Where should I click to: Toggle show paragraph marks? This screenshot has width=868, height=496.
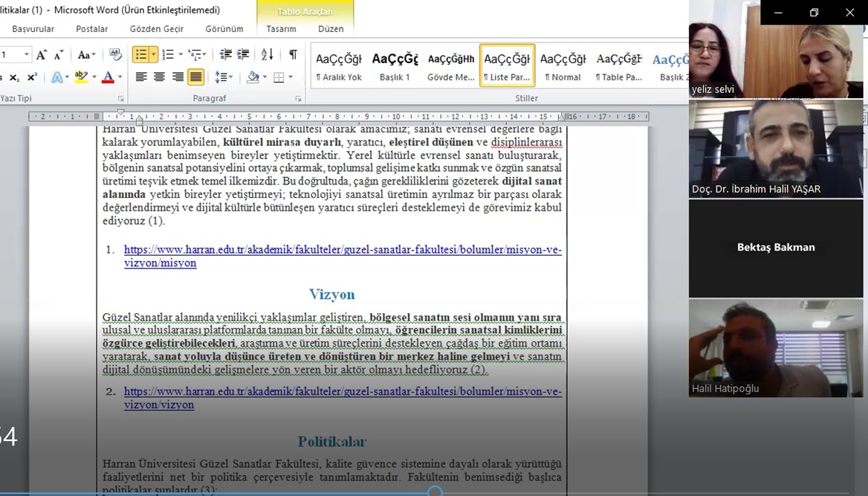click(293, 55)
